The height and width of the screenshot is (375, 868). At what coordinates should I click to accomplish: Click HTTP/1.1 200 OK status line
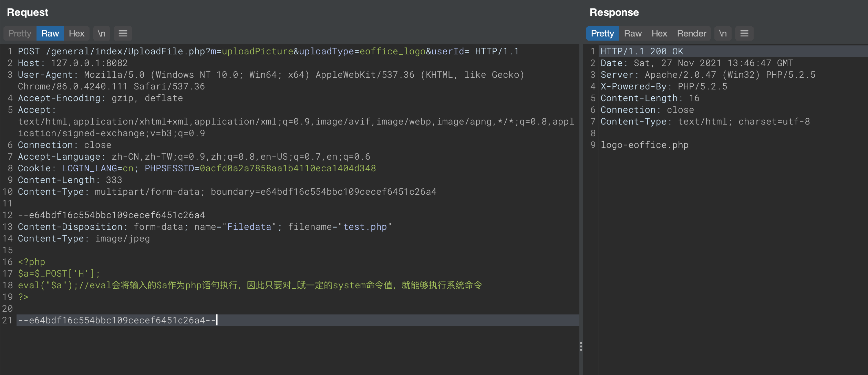[642, 51]
